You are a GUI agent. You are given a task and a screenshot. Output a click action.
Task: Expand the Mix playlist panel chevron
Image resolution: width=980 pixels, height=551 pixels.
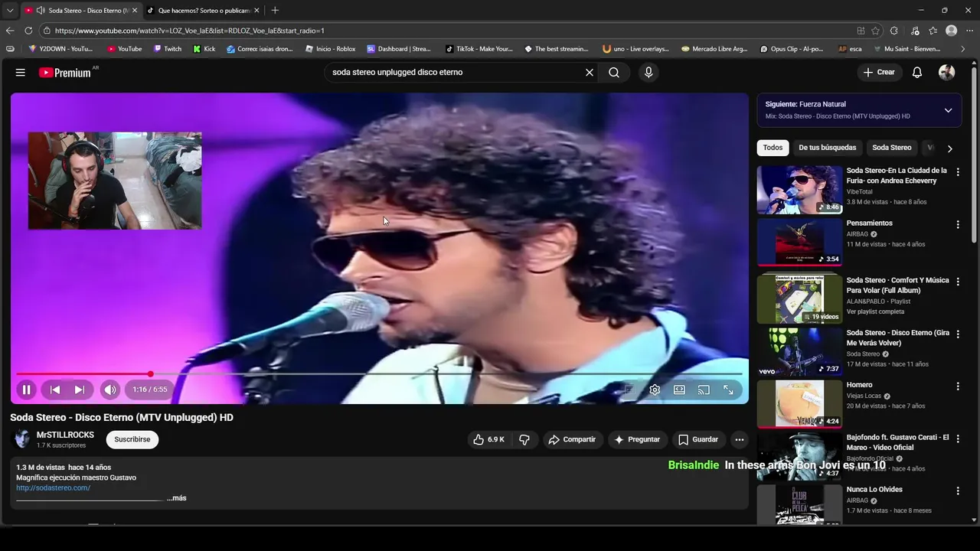click(948, 110)
